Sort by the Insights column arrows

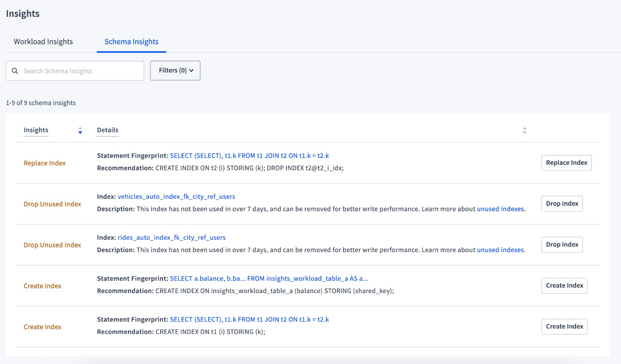80,130
